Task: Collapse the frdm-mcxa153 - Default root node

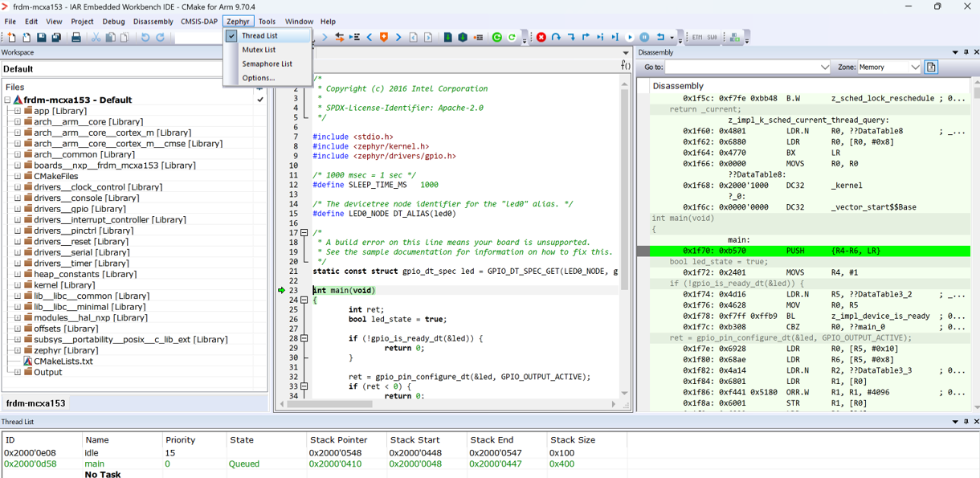Action: coord(7,100)
